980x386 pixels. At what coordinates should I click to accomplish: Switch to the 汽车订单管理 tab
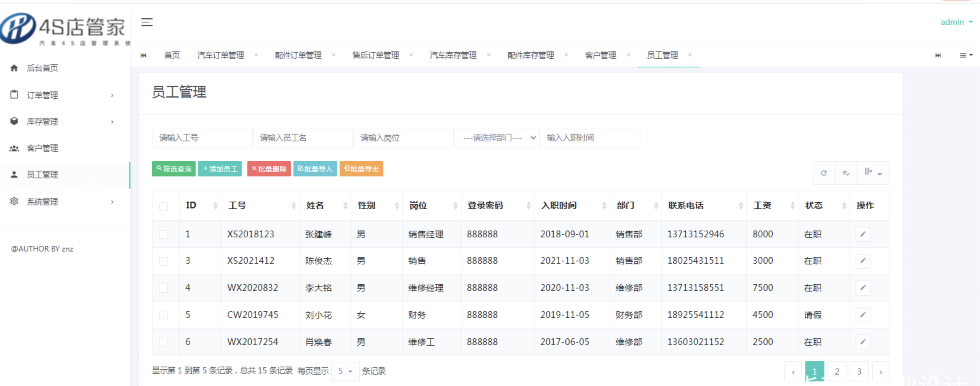(221, 55)
